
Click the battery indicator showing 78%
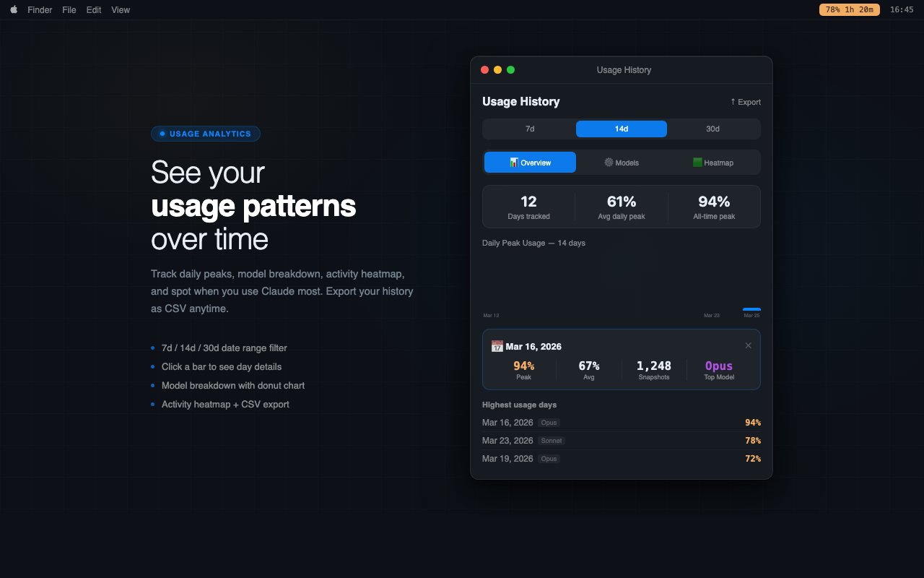[x=849, y=9]
